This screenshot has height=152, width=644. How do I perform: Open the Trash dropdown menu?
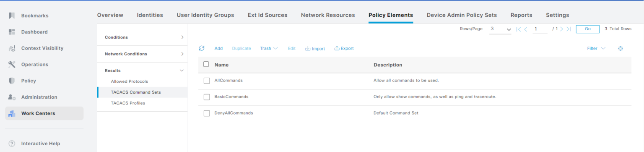click(x=269, y=48)
